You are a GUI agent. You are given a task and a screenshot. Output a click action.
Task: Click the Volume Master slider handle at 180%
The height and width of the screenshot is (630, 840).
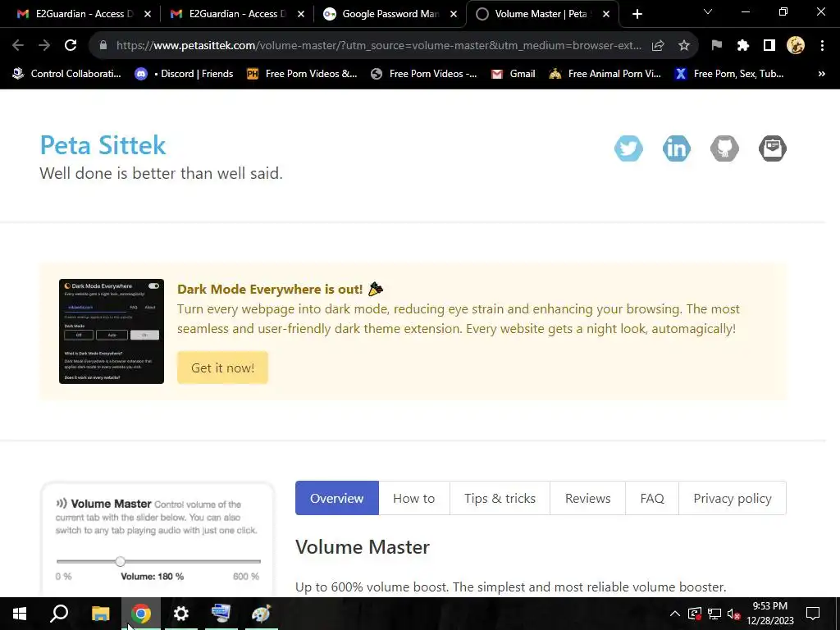120,561
